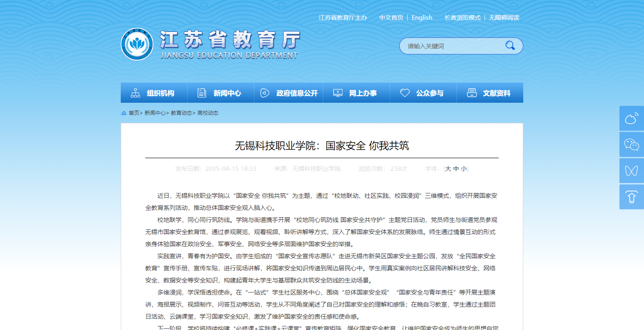This screenshot has height=330, width=644.
Task: Open the Weibo share icon in sidebar
Action: point(631,118)
